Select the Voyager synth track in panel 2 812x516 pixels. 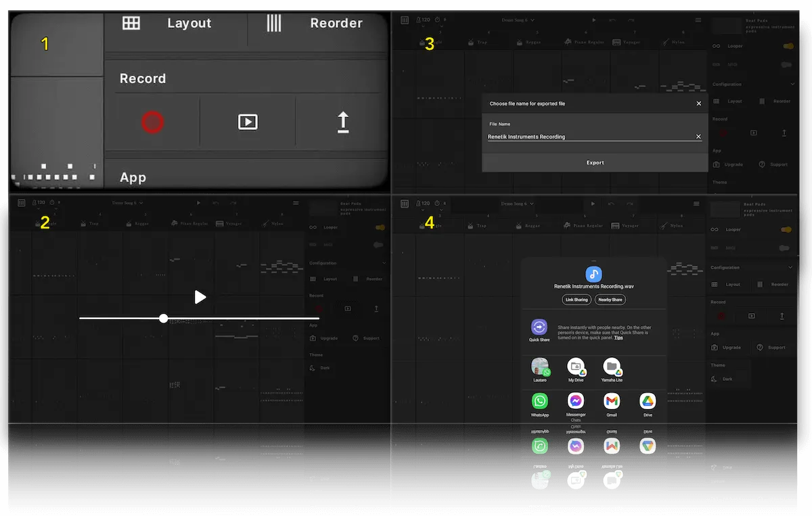229,223
